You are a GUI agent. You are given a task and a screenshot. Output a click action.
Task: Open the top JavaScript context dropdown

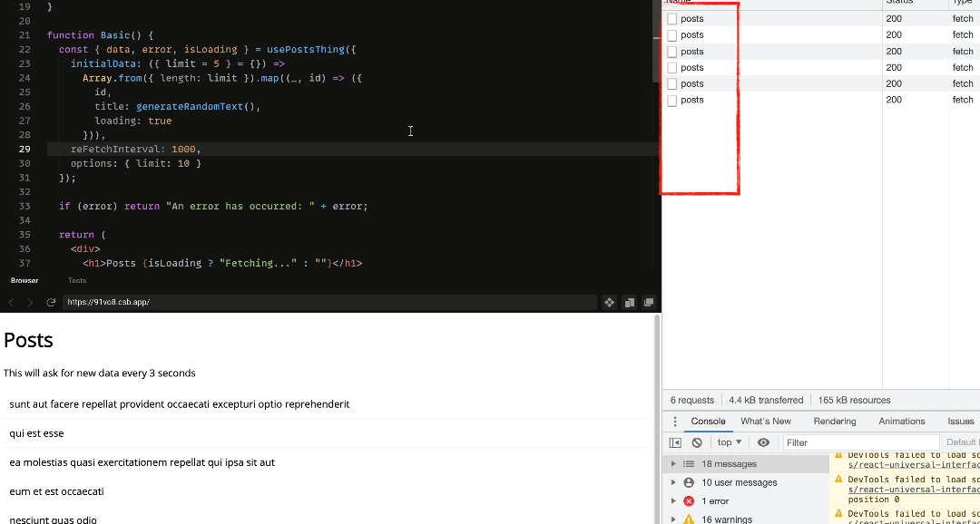(730, 442)
